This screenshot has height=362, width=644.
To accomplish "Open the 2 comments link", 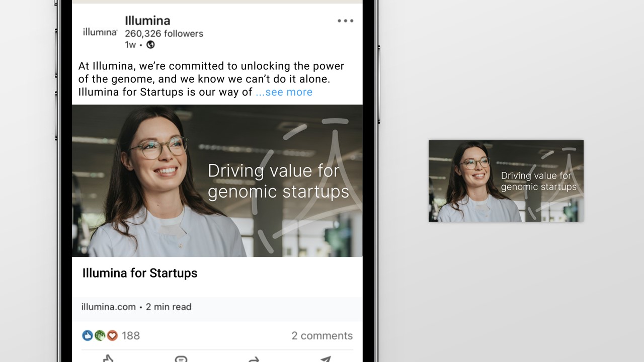I will (x=322, y=336).
